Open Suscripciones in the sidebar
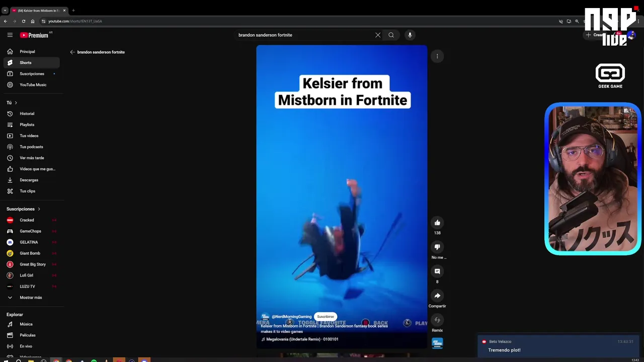This screenshot has width=644, height=362. (x=31, y=73)
